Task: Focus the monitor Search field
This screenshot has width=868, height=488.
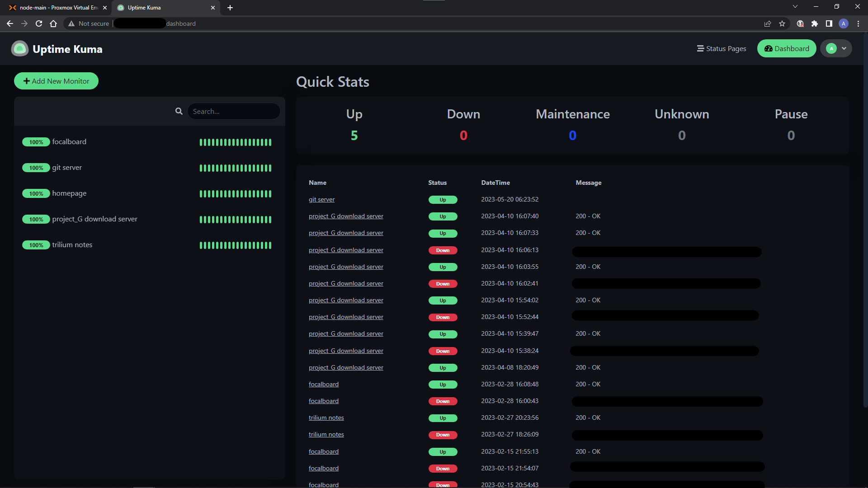Action: [x=234, y=111]
